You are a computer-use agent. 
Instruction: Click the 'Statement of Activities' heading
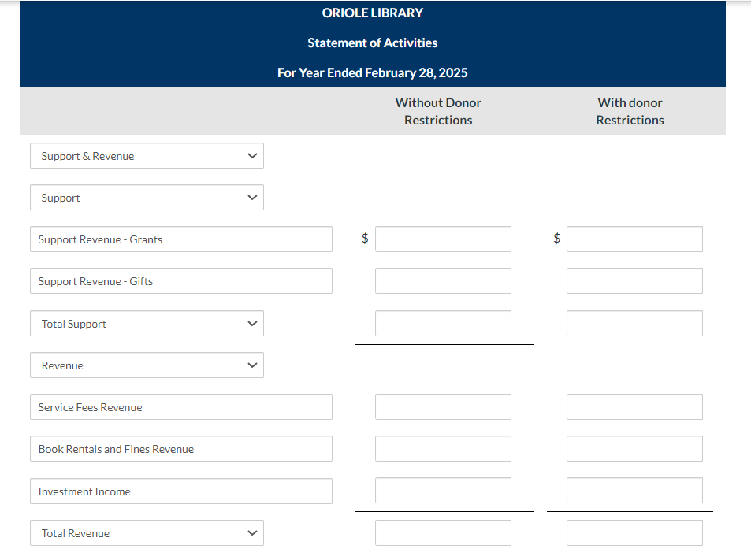click(373, 43)
